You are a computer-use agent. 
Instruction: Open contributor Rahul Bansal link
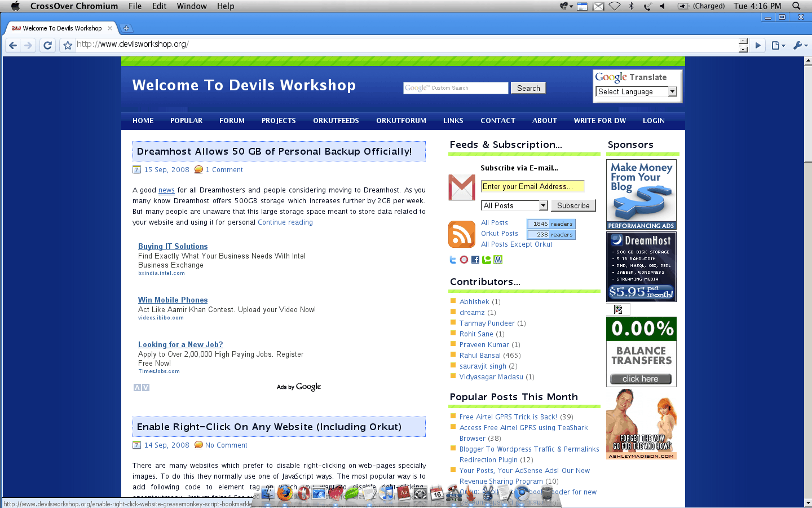coord(480,356)
